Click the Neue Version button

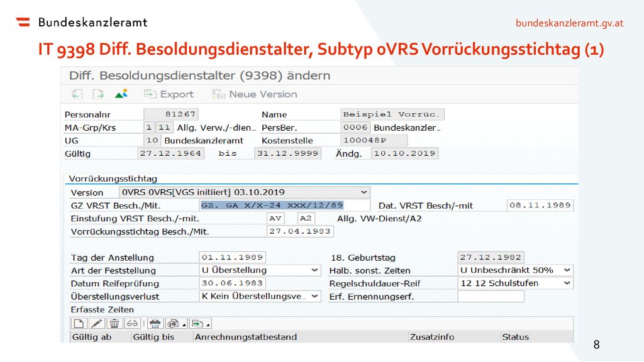pos(255,94)
